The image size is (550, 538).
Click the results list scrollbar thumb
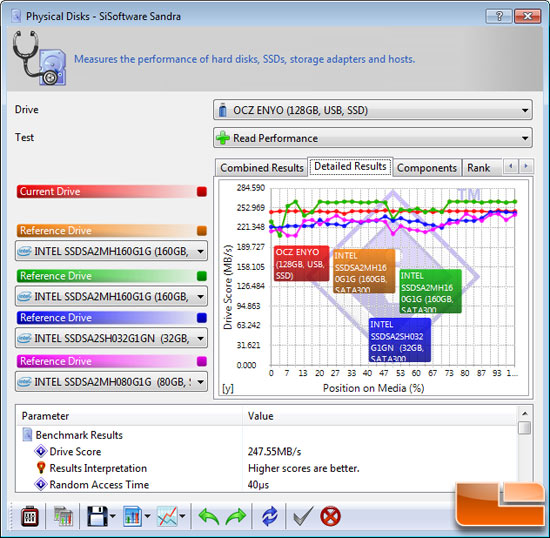(x=524, y=428)
